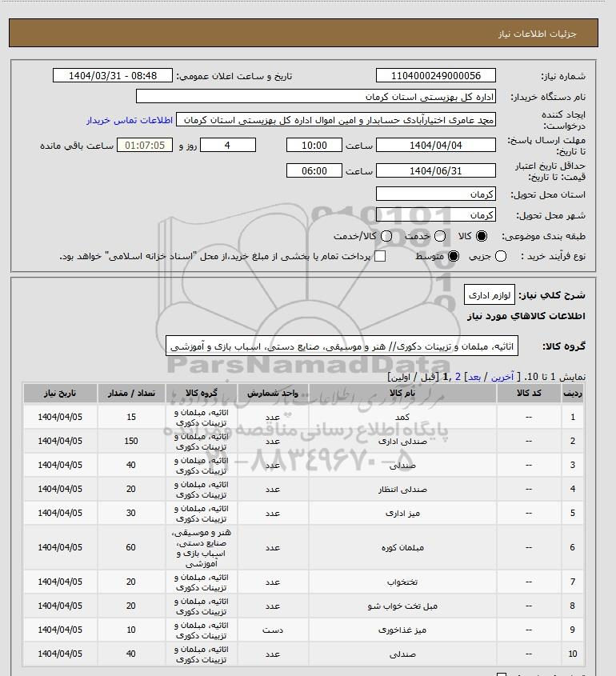
Task: Go to the آخرین page link
Action: point(502,377)
